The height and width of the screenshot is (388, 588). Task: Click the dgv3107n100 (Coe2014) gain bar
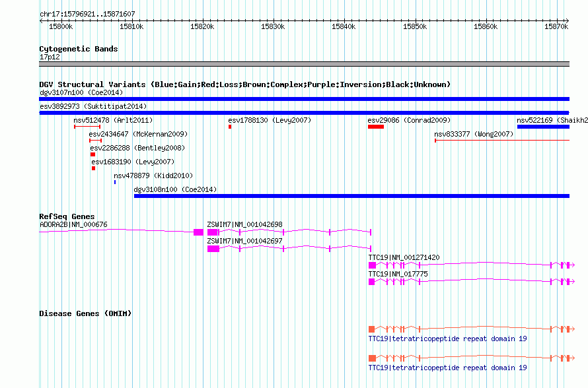(304, 99)
